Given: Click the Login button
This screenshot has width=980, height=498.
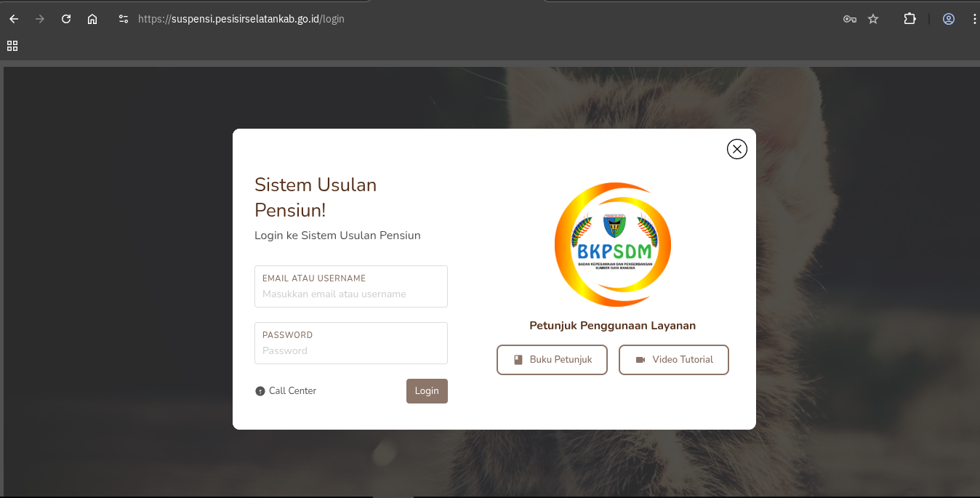Looking at the screenshot, I should (427, 391).
